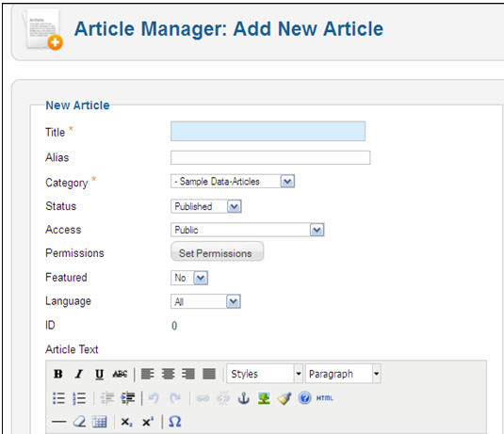This screenshot has width=504, height=434.
Task: Insert unordered bullet list
Action: [x=58, y=398]
